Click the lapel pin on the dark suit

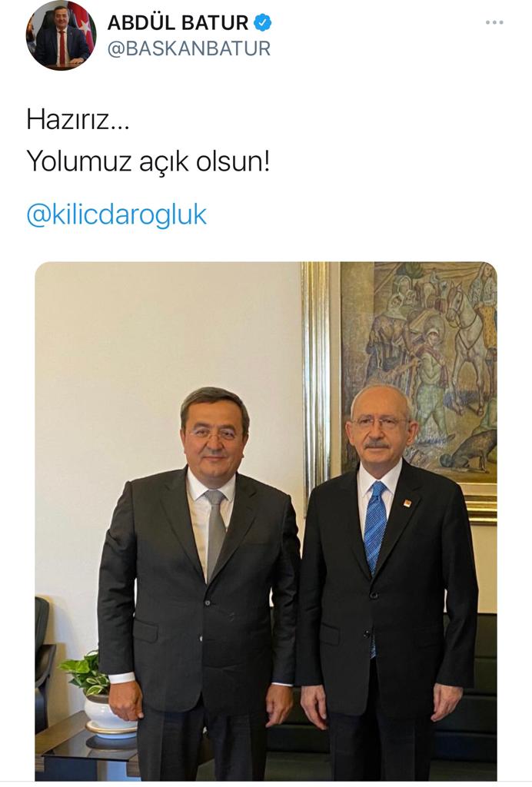pos(407,503)
